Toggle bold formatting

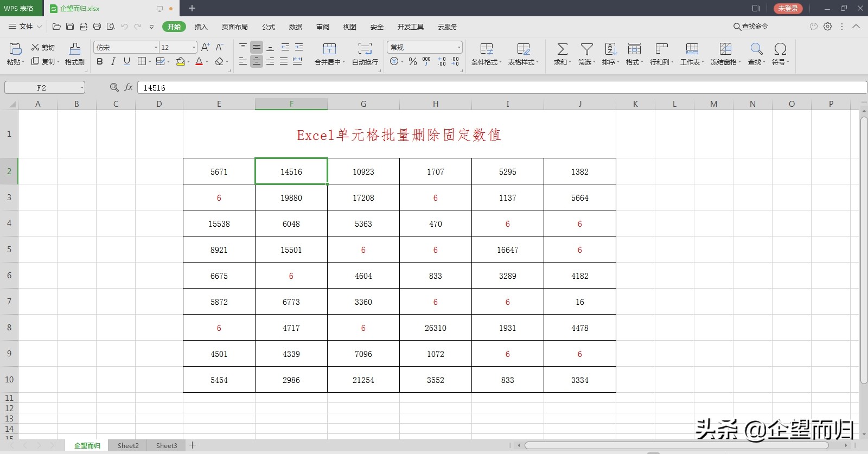tap(100, 62)
